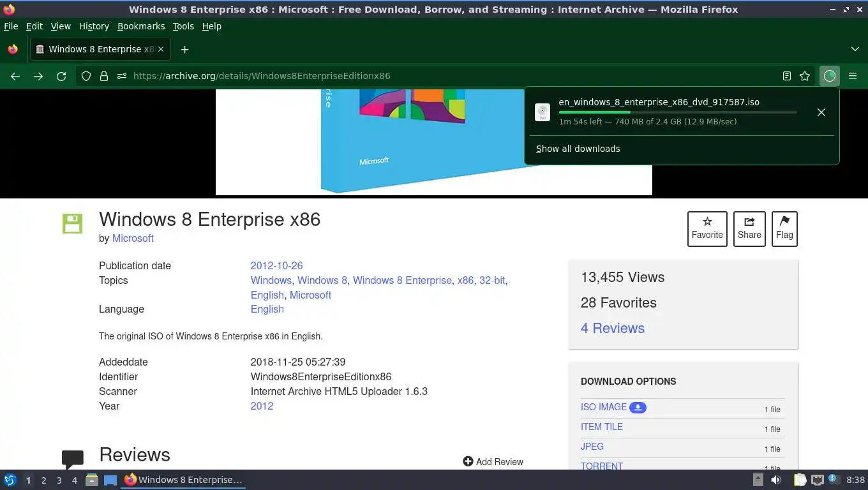Click the Reviews speech bubble icon
Screen dimensions: 868x490
[x=73, y=459]
